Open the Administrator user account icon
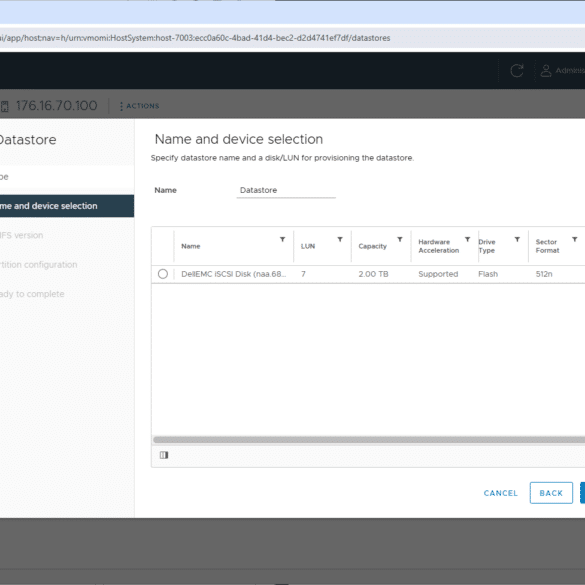585x585 pixels. coord(546,70)
